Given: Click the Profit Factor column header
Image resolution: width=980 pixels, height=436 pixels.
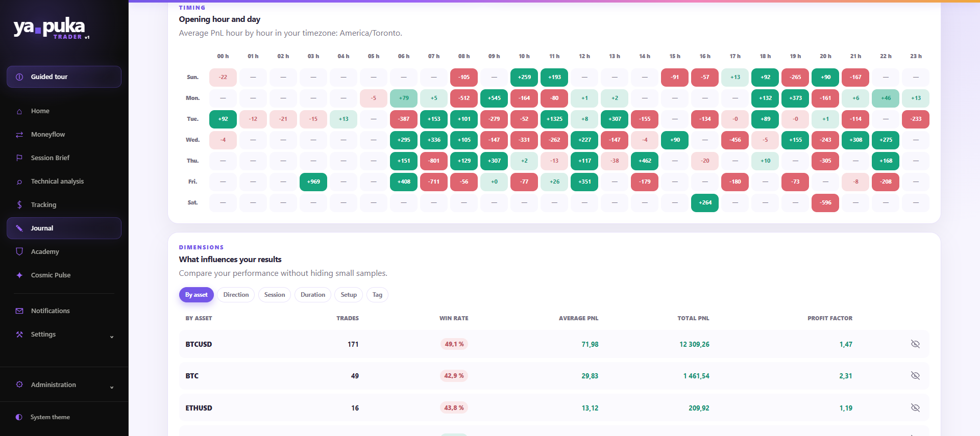Looking at the screenshot, I should [x=830, y=318].
